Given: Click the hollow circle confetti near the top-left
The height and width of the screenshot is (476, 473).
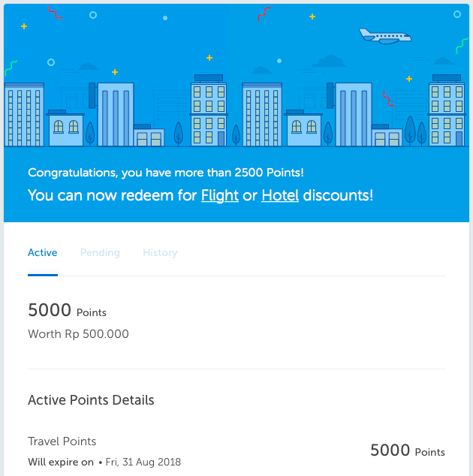Looking at the screenshot, I should [92, 14].
